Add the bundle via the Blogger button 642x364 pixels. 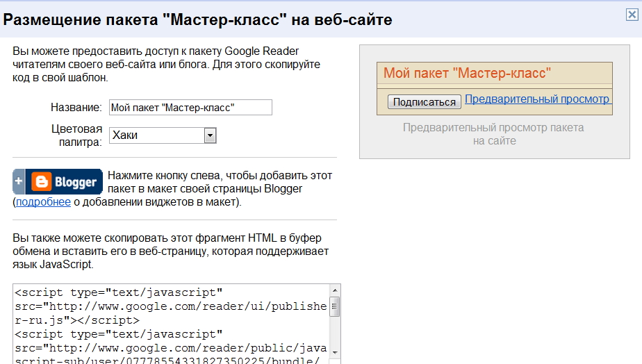58,181
